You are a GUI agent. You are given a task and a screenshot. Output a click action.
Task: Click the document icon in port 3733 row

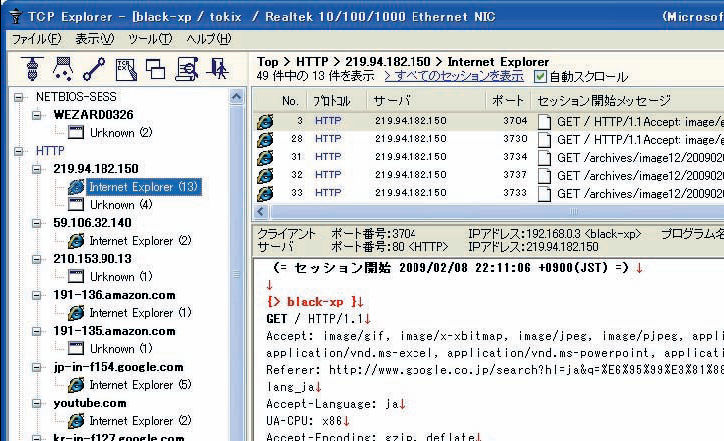[544, 194]
